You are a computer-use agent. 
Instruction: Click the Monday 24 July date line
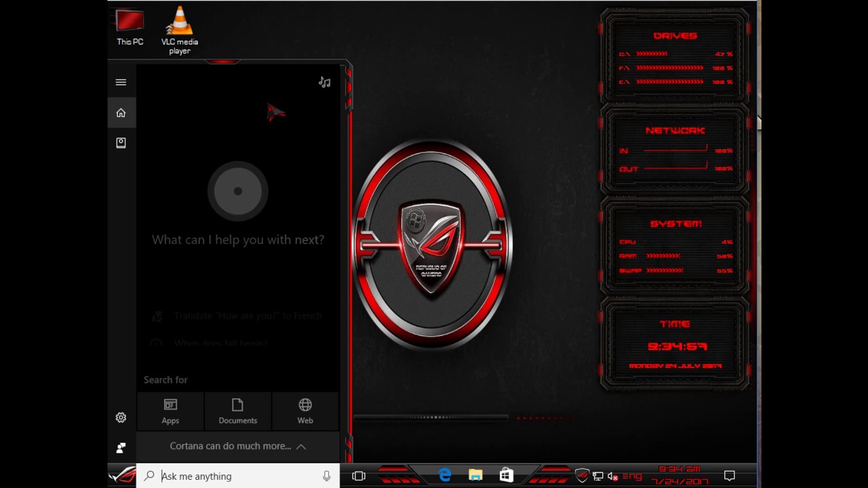[675, 366]
